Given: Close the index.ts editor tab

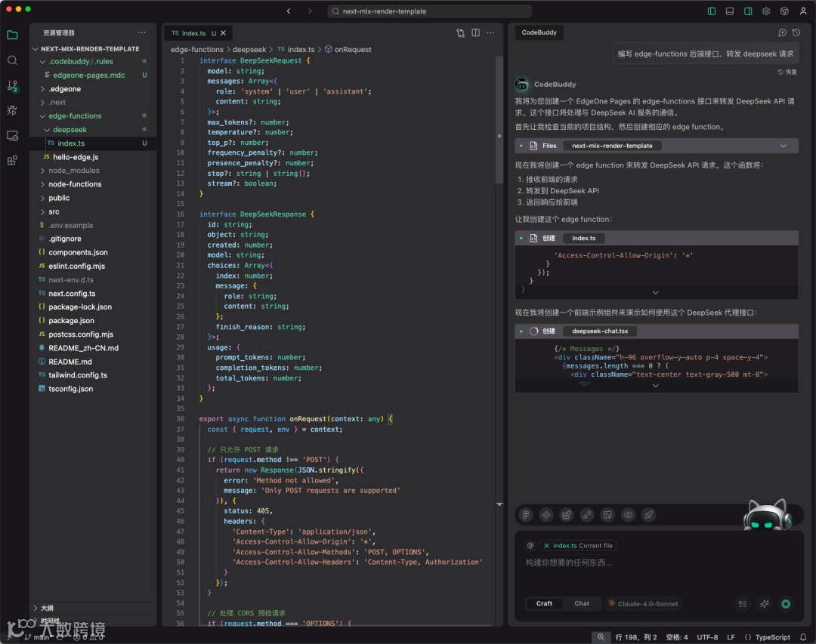Looking at the screenshot, I should 223,32.
